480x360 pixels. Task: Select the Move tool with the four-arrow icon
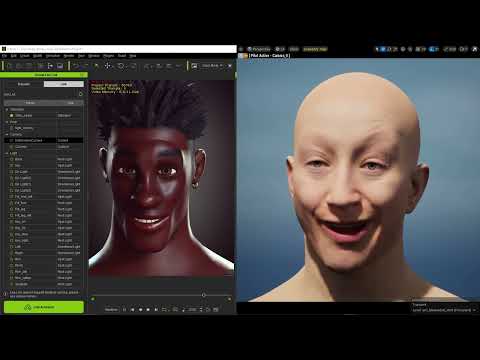108,66
